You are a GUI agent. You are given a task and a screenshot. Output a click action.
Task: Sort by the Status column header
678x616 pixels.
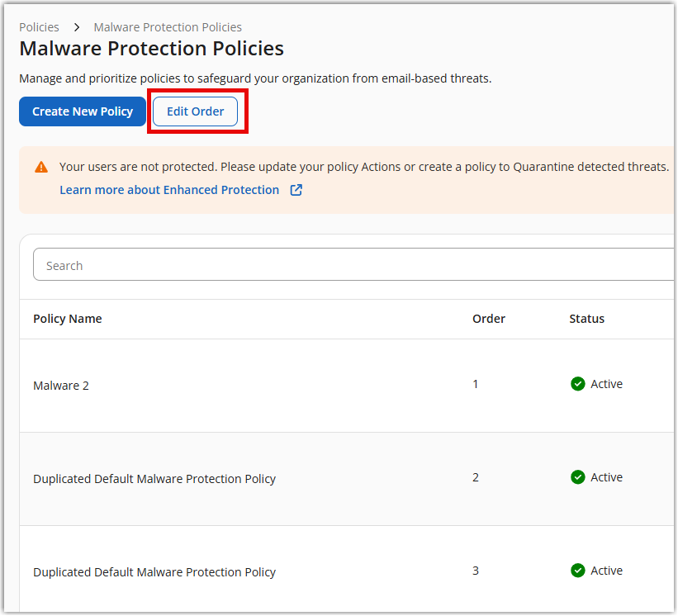pyautogui.click(x=586, y=319)
